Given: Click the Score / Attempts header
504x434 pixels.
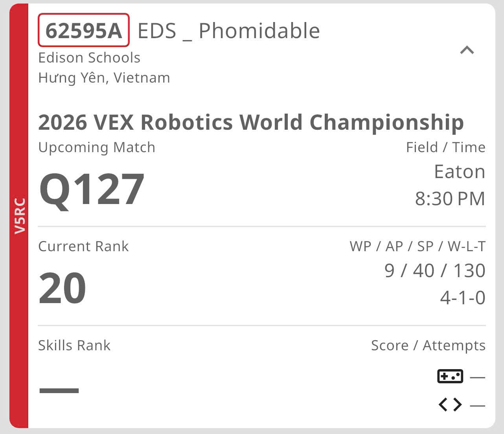Looking at the screenshot, I should (428, 346).
